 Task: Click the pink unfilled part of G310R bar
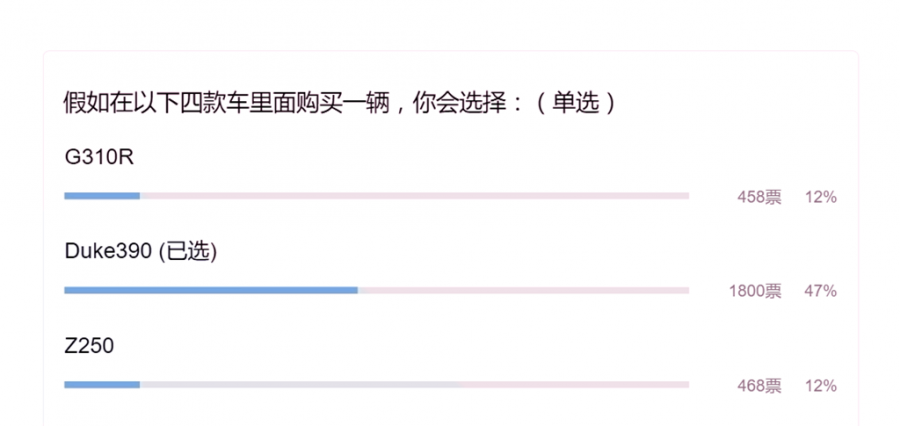(x=414, y=196)
